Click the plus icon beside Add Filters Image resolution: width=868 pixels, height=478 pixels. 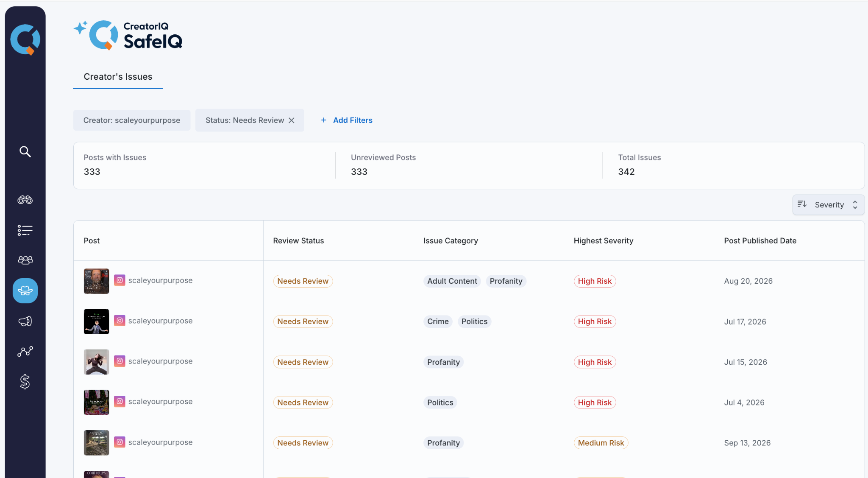(x=323, y=120)
